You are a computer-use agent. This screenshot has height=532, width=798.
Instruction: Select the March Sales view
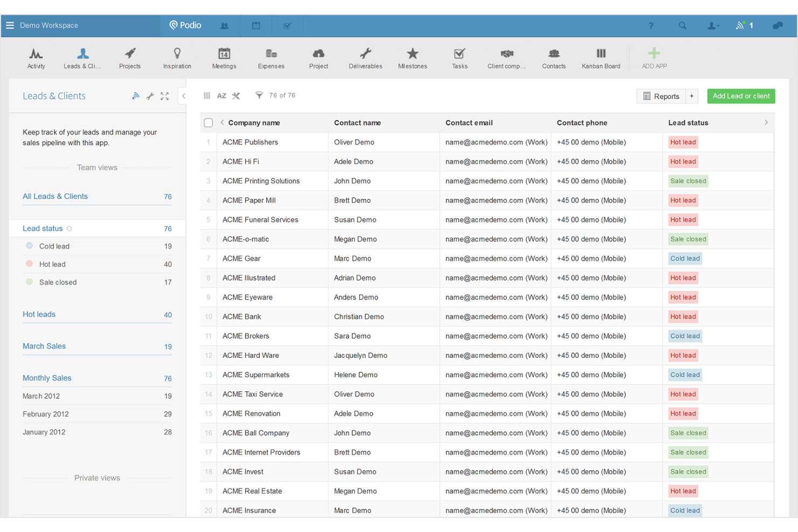98,347
